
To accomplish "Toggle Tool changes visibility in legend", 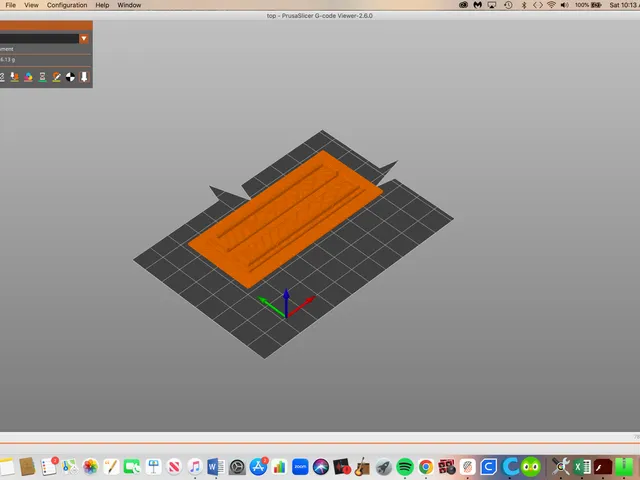I will (x=15, y=77).
